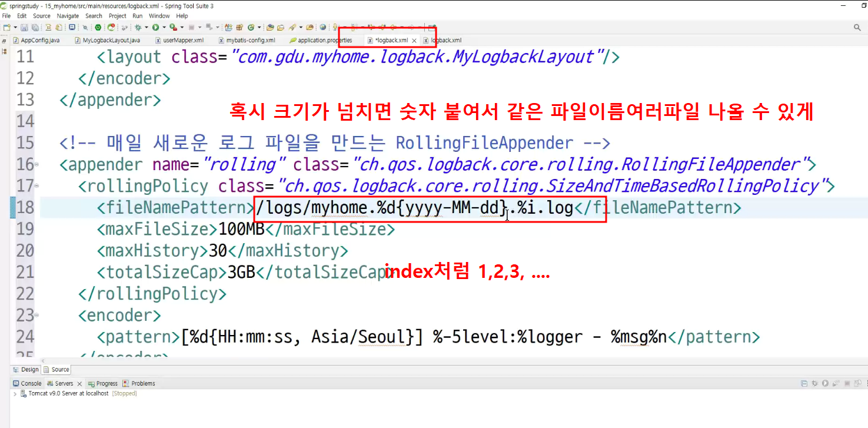Switch to the MyLogbackLayout.java editor tab
Viewport: 868px width, 428px height.
point(108,40)
